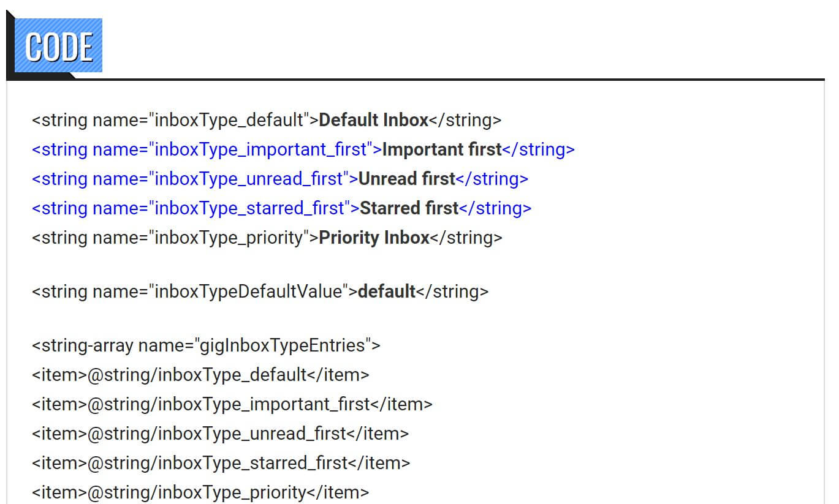839x504 pixels.
Task: Click the item line @string/inboxType_default
Action: pyautogui.click(x=200, y=375)
